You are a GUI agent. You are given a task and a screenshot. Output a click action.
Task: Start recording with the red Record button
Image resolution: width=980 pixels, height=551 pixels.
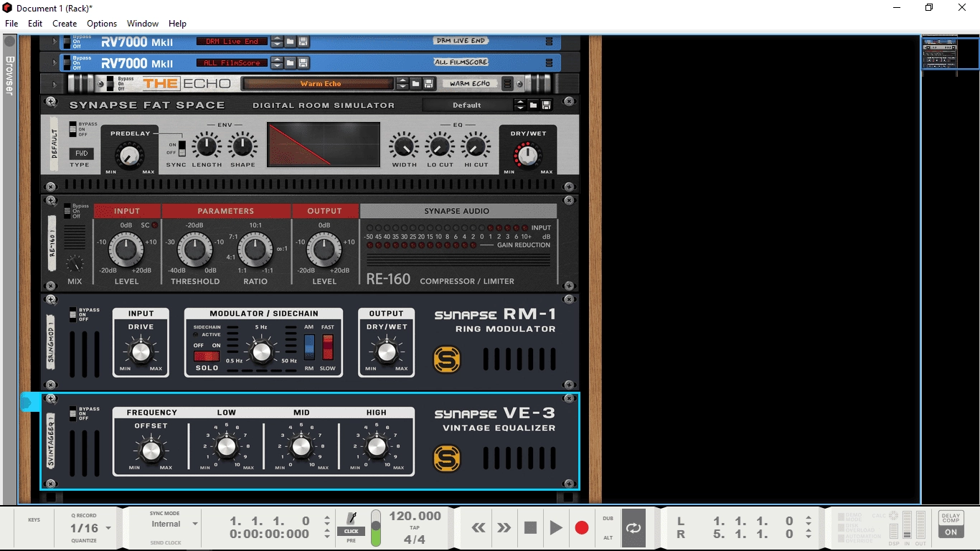pos(582,528)
